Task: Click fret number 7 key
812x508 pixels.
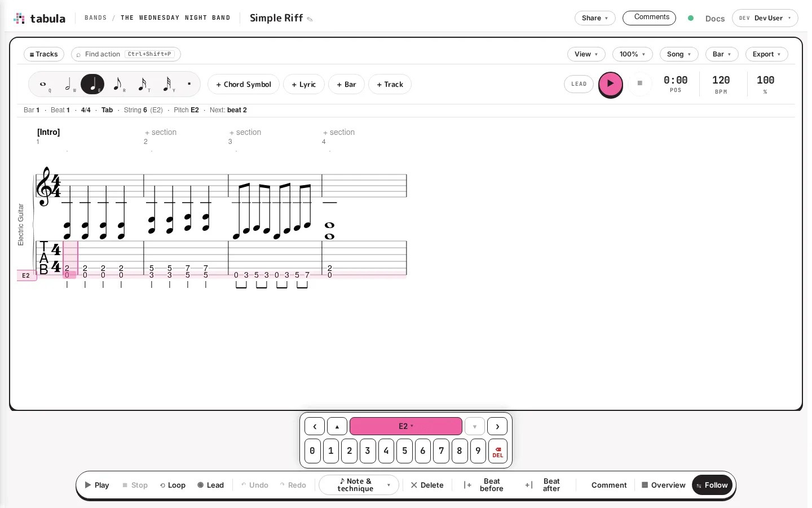Action: [441, 451]
